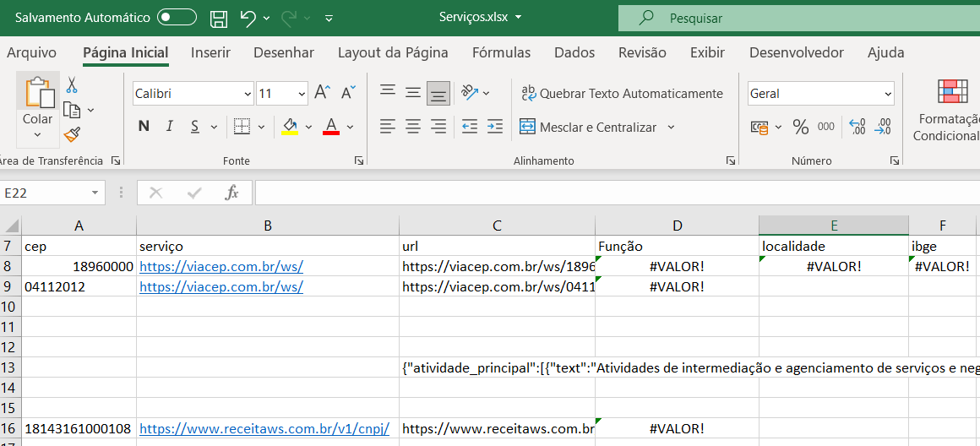Switch to the Fórmulas tab
Image resolution: width=980 pixels, height=446 pixels.
pos(501,53)
